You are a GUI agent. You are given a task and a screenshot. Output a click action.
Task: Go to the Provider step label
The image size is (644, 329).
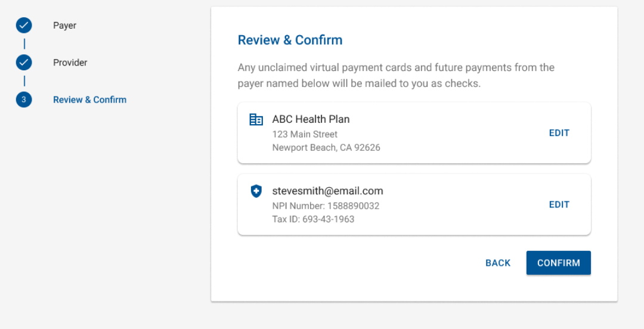tap(70, 63)
